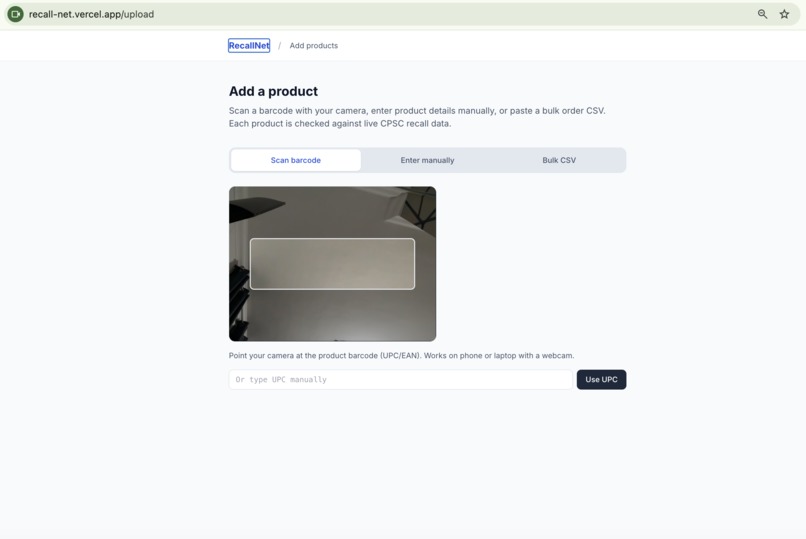Click the 'Point your camera at the product barcode' hint
806x539 pixels.
(x=401, y=356)
